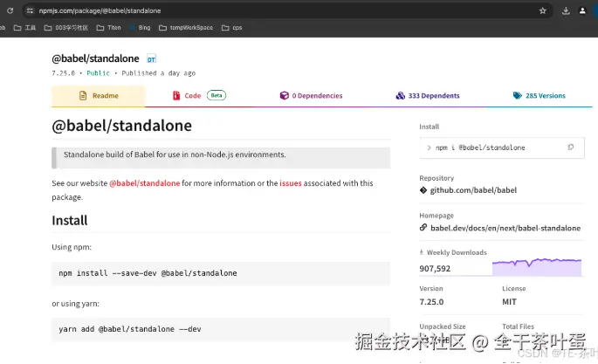Open site information icon in address bar
598x364 pixels.
tap(31, 10)
